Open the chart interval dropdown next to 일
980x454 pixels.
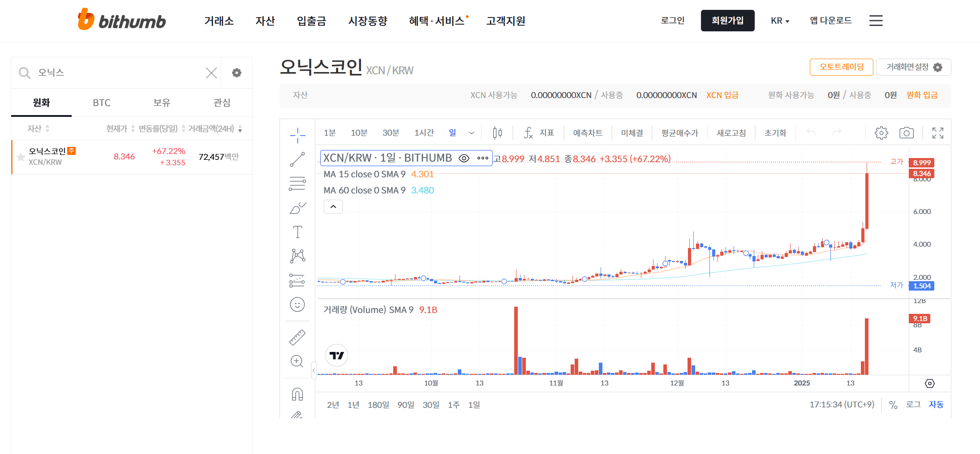472,133
